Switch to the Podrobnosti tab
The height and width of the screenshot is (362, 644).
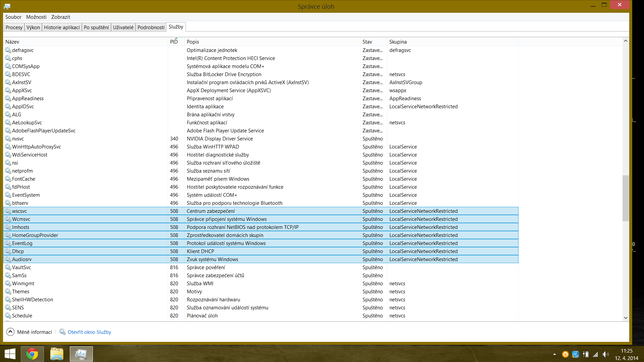pyautogui.click(x=151, y=27)
